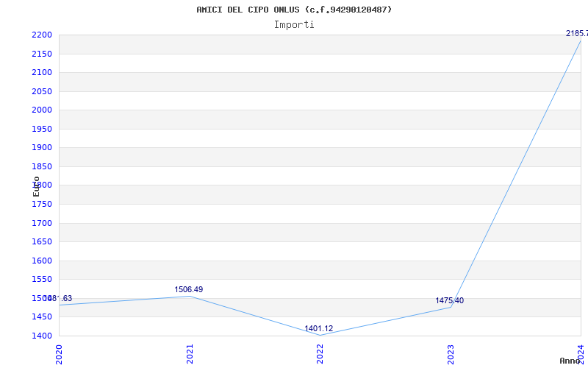The image size is (588, 368).
Task: Click the 1400 y-axis tick label
Action: [42, 336]
